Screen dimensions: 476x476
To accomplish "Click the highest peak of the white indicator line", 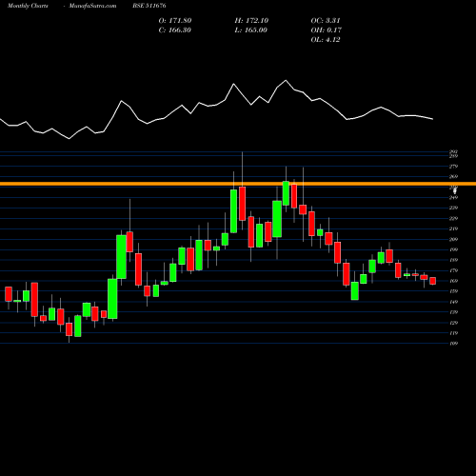I will [x=286, y=81].
